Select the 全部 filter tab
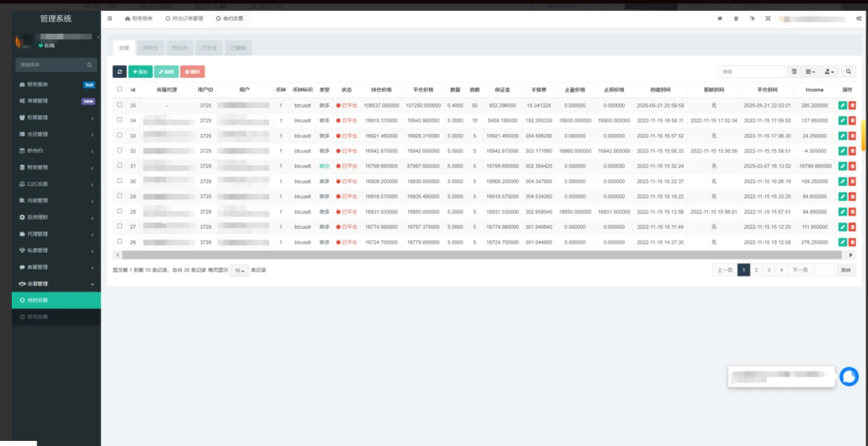 point(124,48)
